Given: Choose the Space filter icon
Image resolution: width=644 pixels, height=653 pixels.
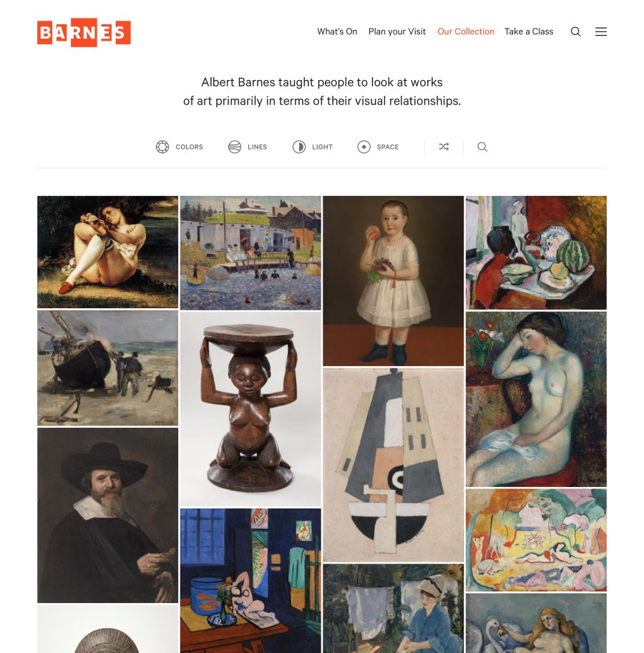Looking at the screenshot, I should tap(364, 147).
